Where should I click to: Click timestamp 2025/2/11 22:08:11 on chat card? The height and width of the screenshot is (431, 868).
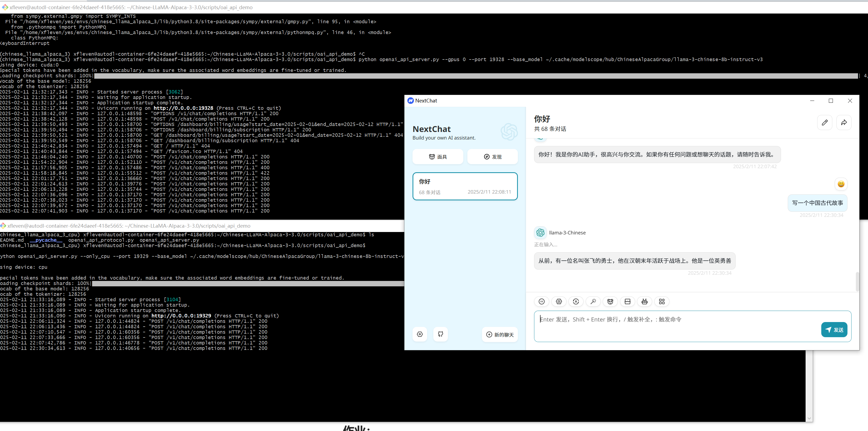pyautogui.click(x=489, y=192)
